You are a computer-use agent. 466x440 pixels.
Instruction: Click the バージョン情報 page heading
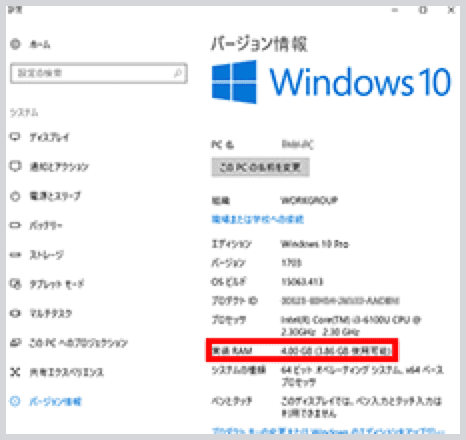259,44
